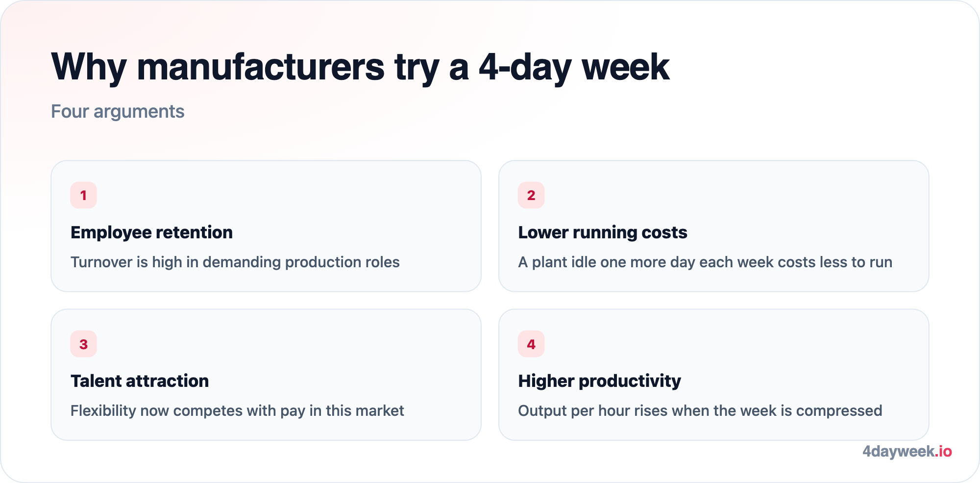Click the red .io part of logo

pyautogui.click(x=943, y=452)
